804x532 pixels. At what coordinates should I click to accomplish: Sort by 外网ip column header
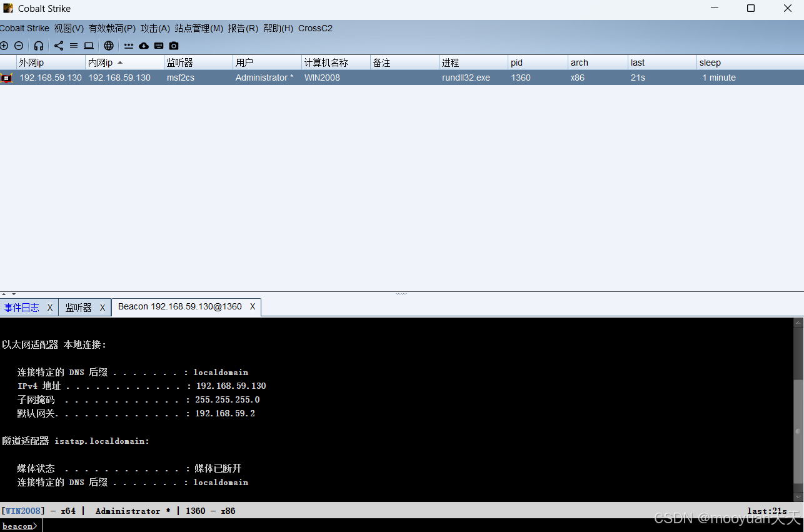coord(51,63)
